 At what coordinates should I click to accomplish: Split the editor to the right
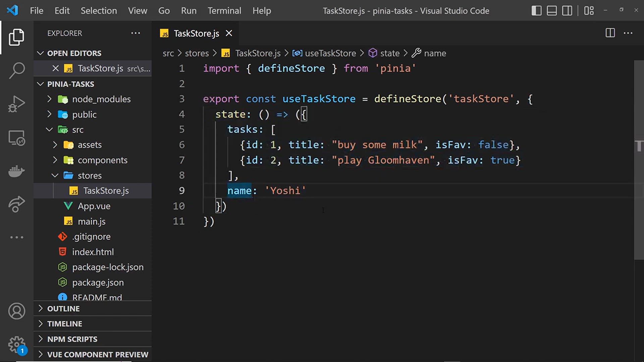coord(610,33)
